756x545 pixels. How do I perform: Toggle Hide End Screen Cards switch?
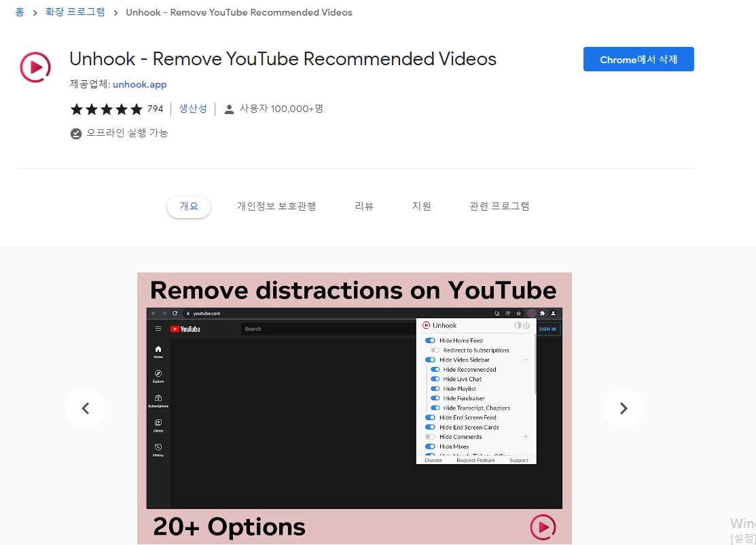pos(430,427)
